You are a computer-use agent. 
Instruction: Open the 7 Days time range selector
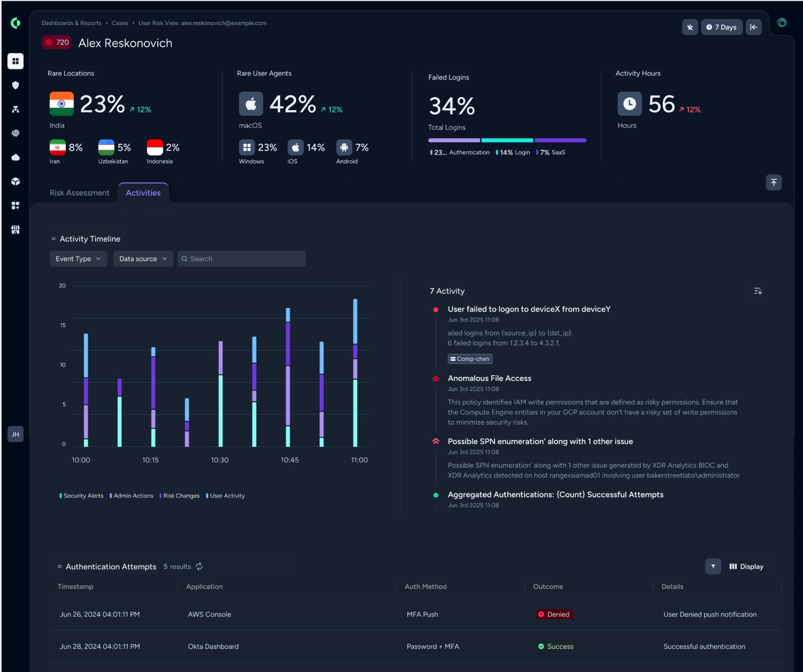pos(721,27)
